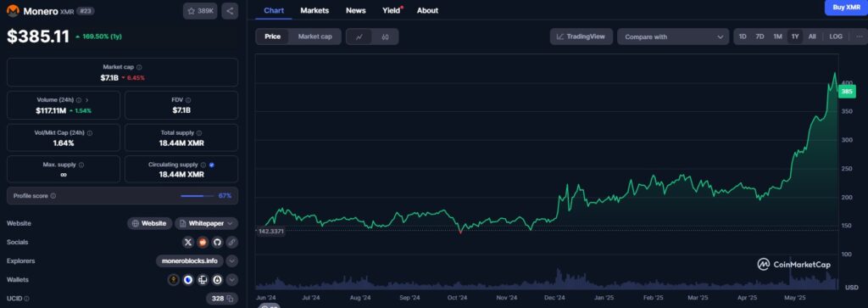Screen dimensions: 868x308
Task: Set chart range to 1D
Action: 743,36
